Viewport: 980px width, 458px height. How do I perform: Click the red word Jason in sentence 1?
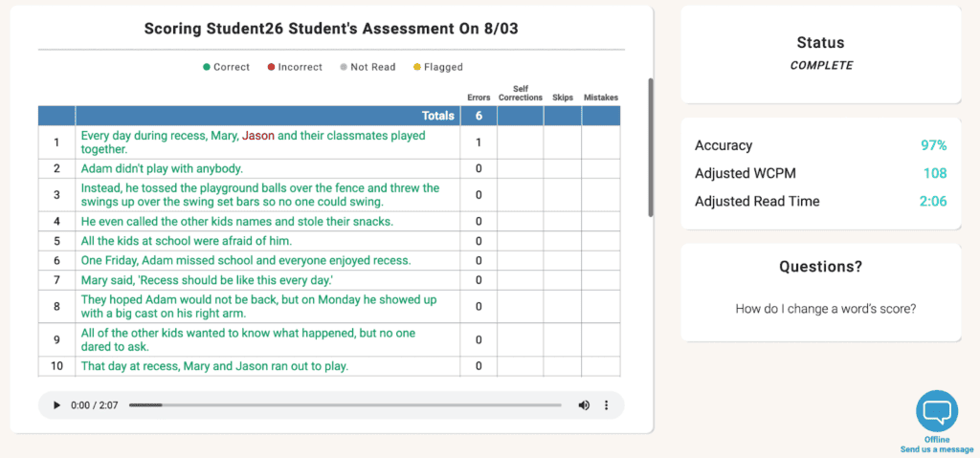point(257,136)
